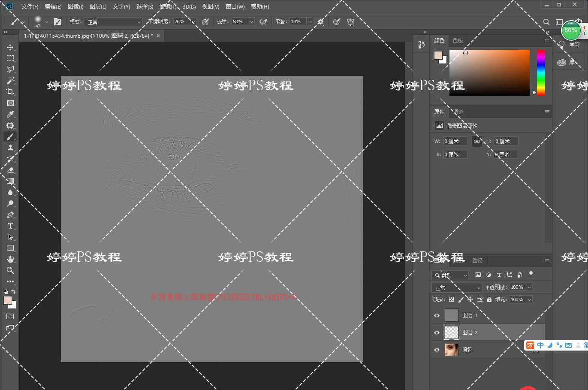Toggle visibility of 图层 2 layer
The image size is (588, 390).
pyautogui.click(x=437, y=333)
